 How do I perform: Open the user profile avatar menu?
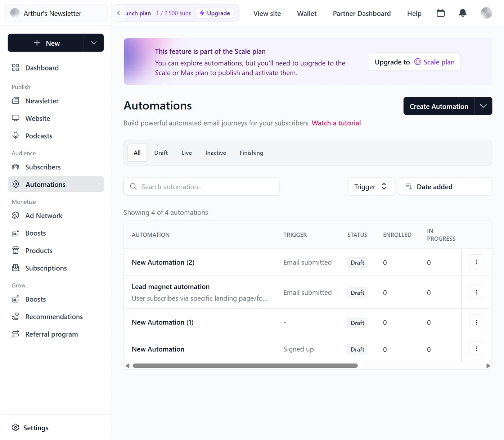pyautogui.click(x=486, y=13)
